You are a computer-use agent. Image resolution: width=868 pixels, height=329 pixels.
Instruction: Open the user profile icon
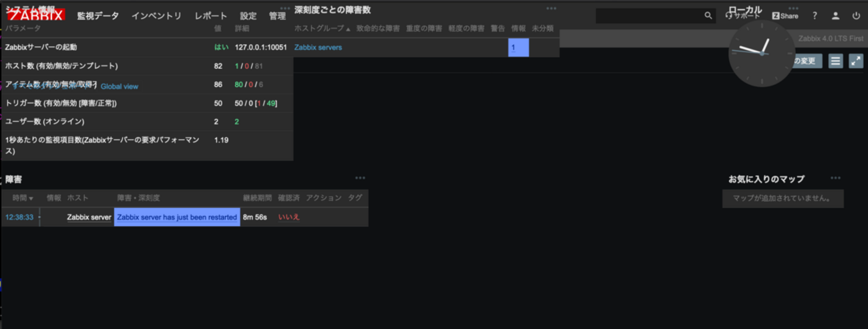(835, 15)
